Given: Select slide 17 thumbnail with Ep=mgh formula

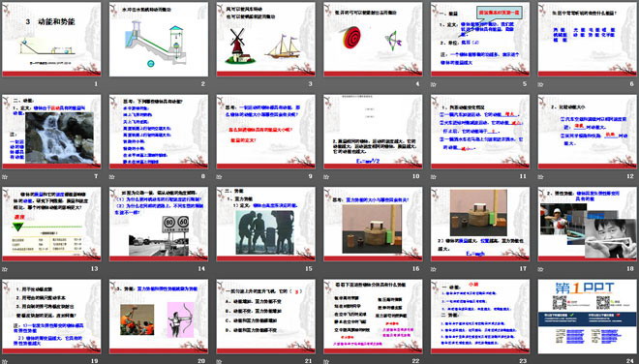Looking at the screenshot, I should point(480,224).
